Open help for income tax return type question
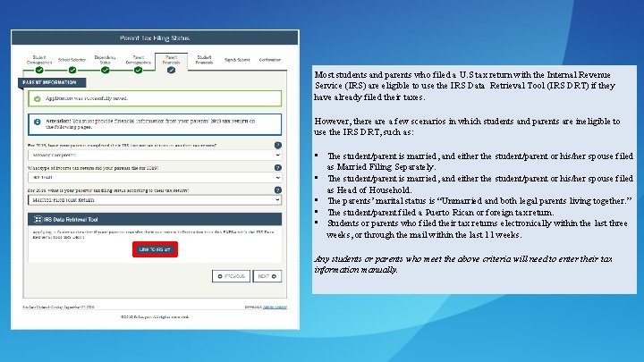 pos(278,167)
